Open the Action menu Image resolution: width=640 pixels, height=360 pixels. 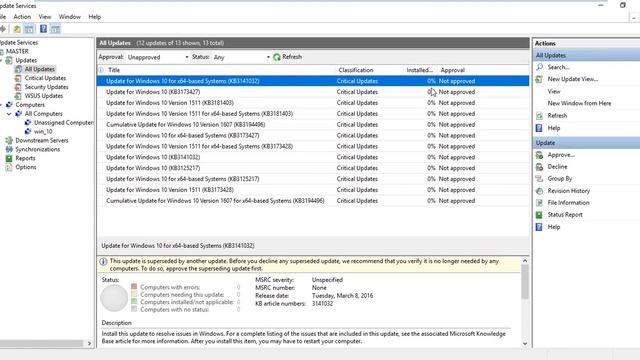click(x=22, y=17)
